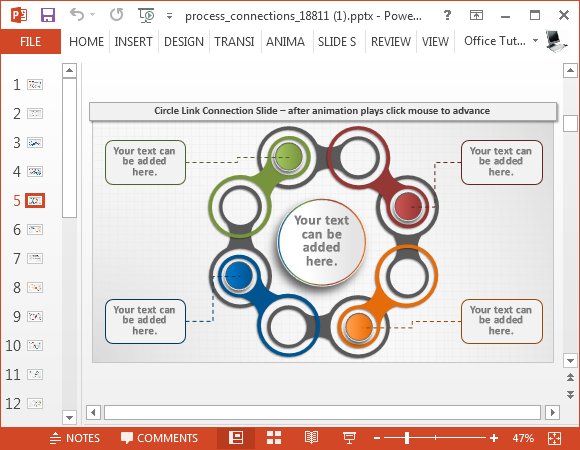
Task: Select the highlighted slide 5 thumbnail
Action: [x=35, y=200]
